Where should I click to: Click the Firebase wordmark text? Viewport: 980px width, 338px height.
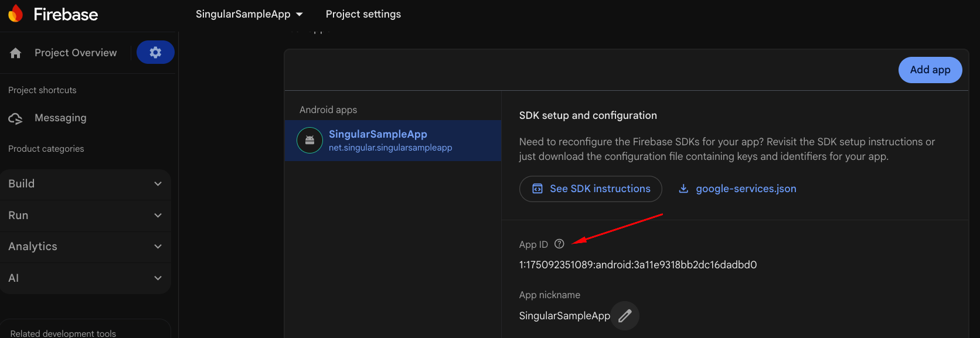pos(66,14)
